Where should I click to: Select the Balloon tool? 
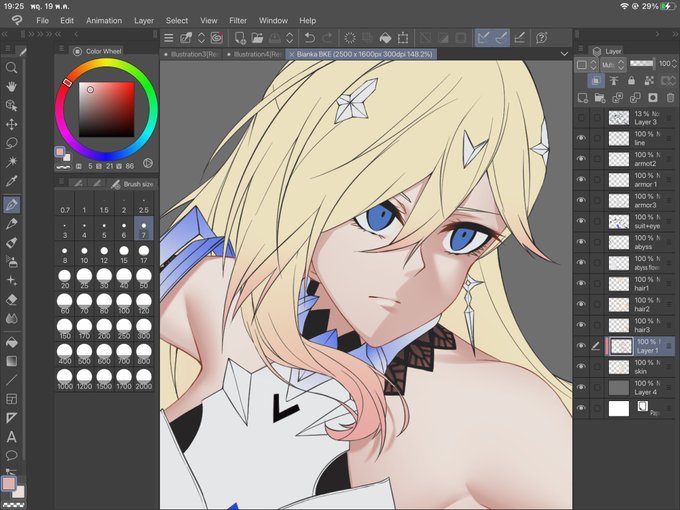click(x=11, y=455)
